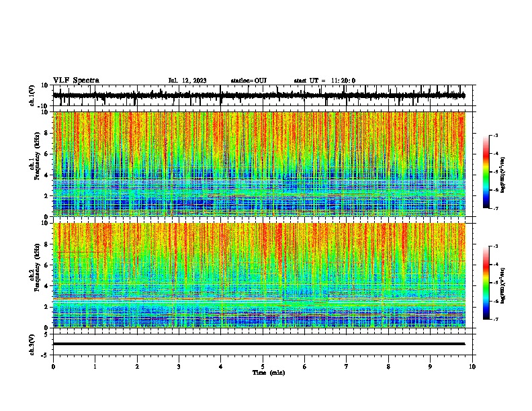Click time axis tick label 1
Image resolution: width=532 pixels, height=411 pixels.
point(95,367)
